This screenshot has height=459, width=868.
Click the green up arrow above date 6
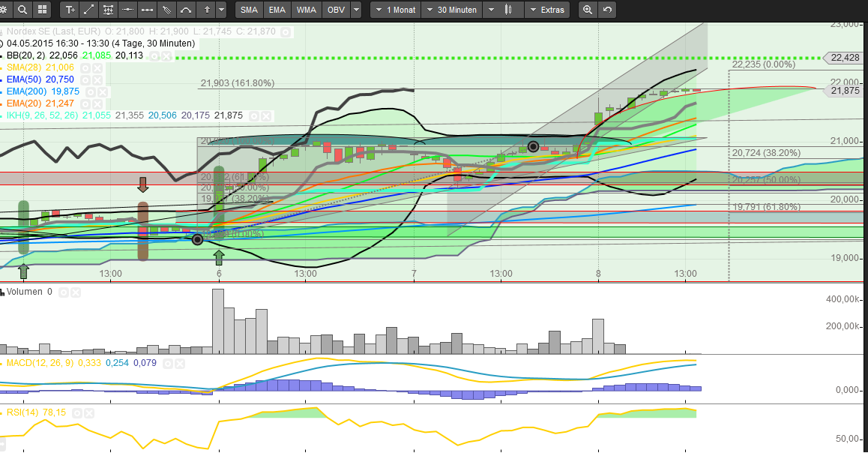219,257
